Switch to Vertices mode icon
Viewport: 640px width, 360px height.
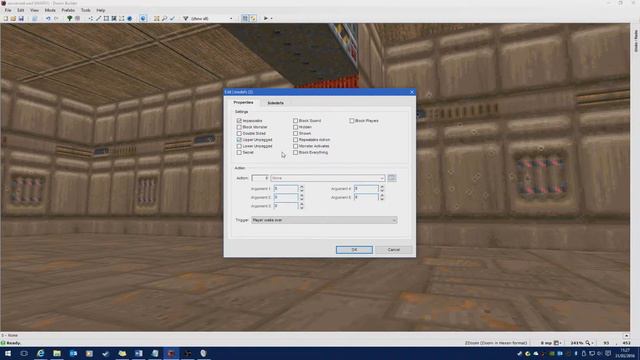[91, 18]
